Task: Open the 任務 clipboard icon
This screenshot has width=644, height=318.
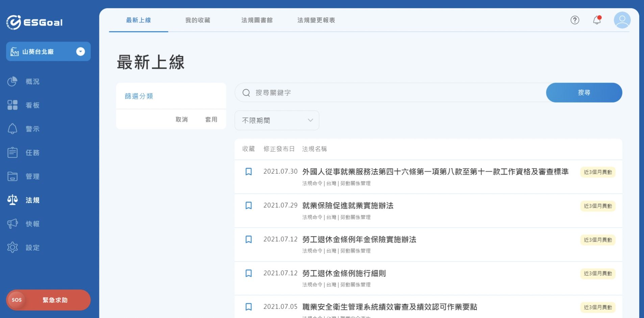Action: [x=13, y=153]
